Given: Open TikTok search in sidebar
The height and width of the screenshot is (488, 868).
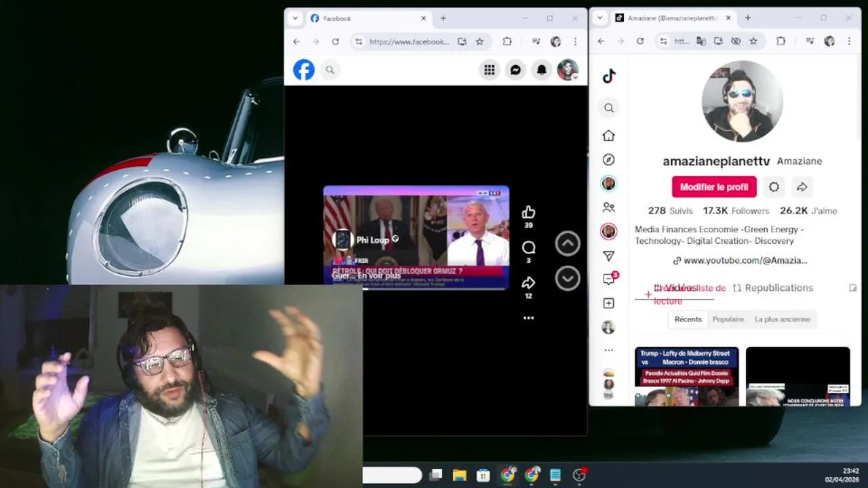Looking at the screenshot, I should (609, 108).
